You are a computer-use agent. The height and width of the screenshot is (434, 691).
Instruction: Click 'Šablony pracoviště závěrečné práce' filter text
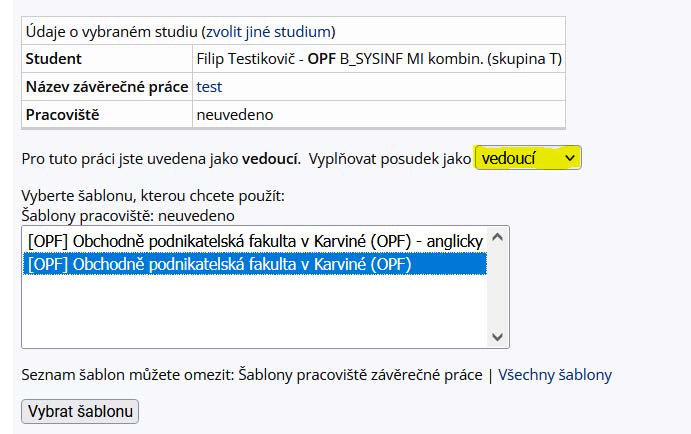click(360, 375)
